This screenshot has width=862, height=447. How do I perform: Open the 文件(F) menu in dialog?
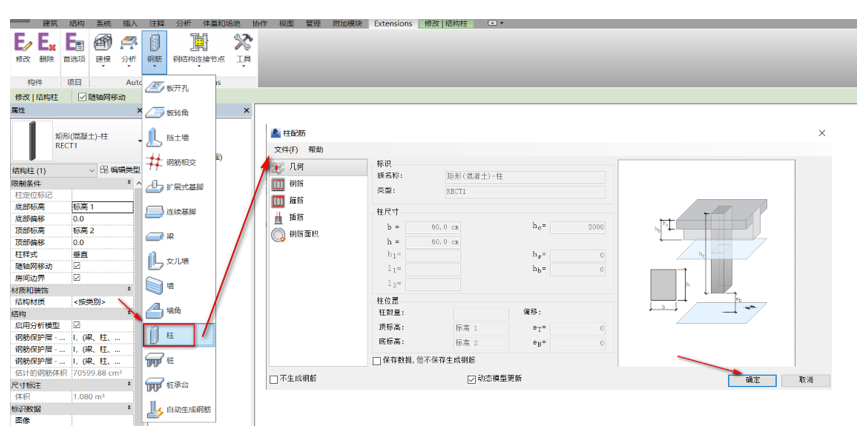point(287,149)
